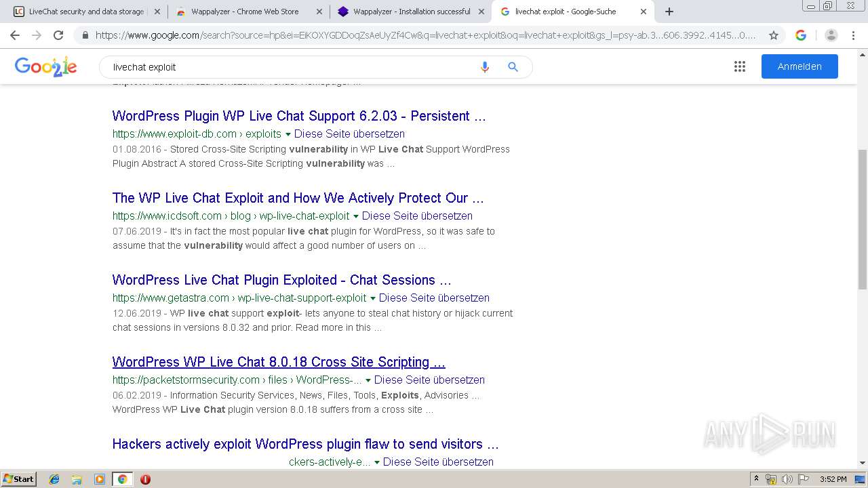Open Internet Explorer from taskbar
868x488 pixels.
pos(54,479)
